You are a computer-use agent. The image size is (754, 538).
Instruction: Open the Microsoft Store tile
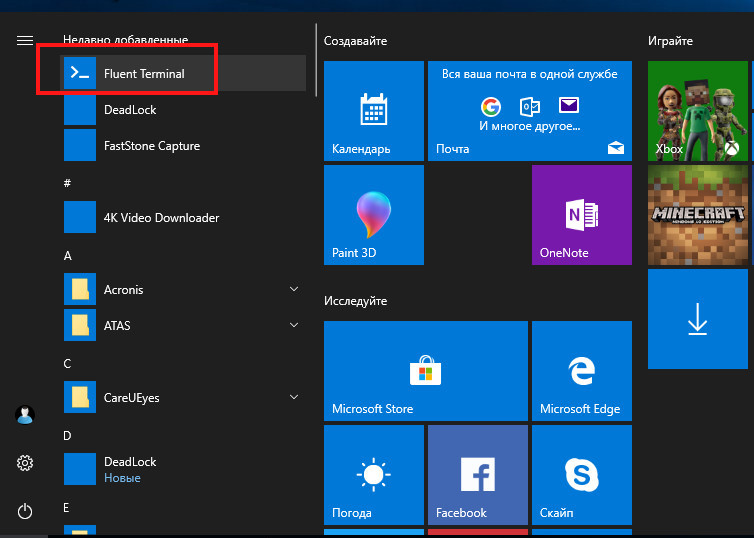(426, 371)
